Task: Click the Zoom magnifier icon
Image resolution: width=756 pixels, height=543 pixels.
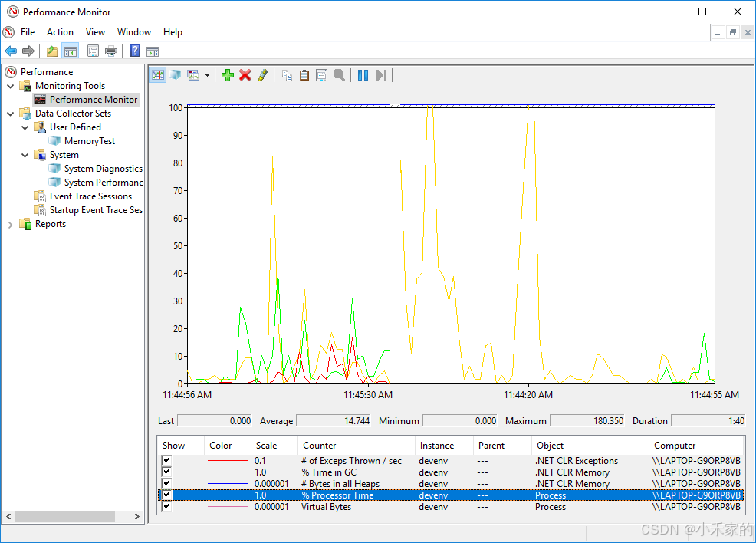Action: [x=340, y=75]
